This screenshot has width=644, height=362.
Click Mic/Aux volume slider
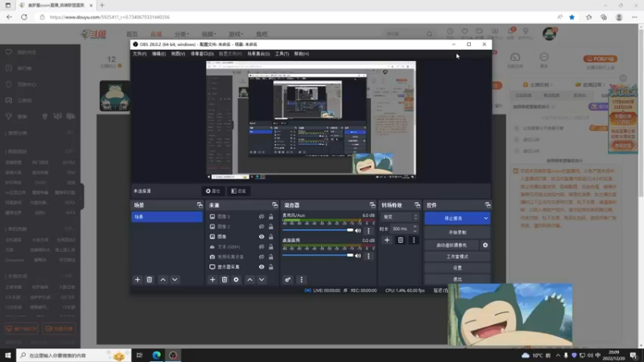pyautogui.click(x=318, y=230)
